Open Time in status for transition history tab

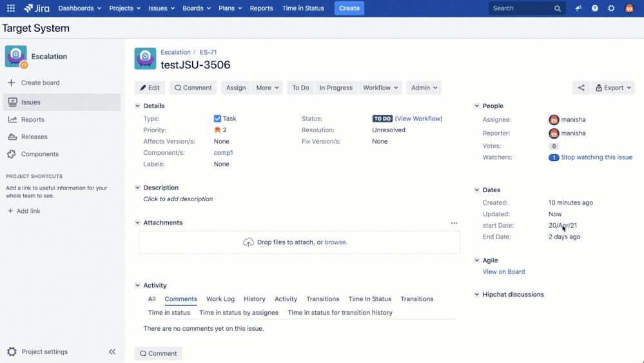coord(340,313)
